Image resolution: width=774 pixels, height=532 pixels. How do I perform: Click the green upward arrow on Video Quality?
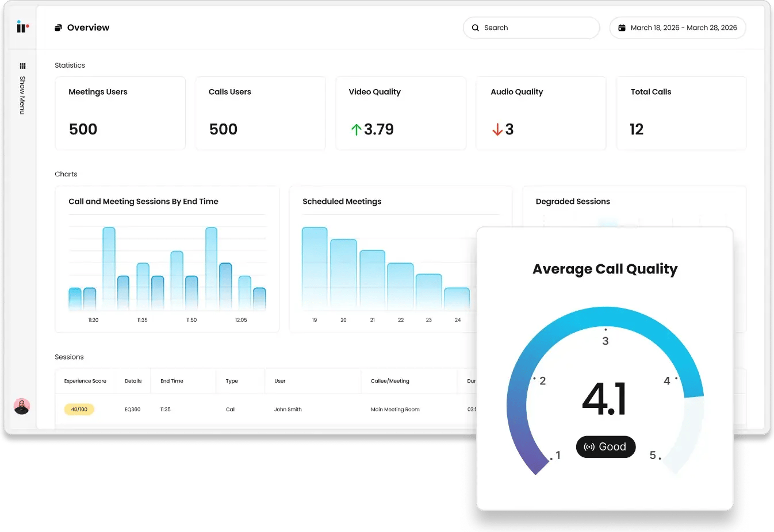click(357, 129)
